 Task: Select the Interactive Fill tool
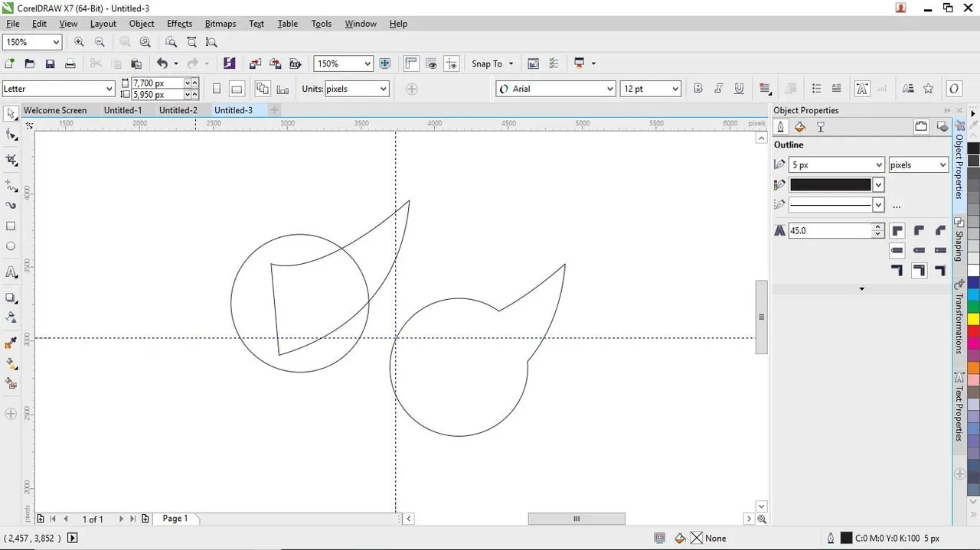(11, 363)
